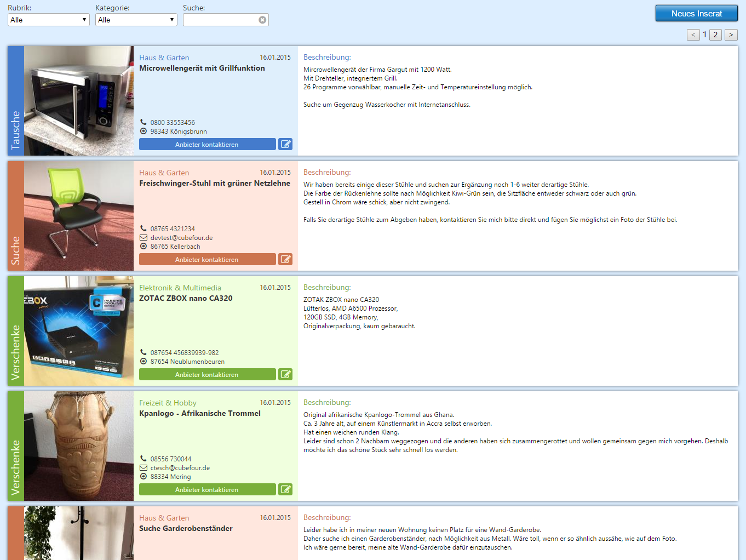Screen dimensions: 746x560
Task: Click the Elektronik & Multimedia category label
Action: (x=180, y=288)
